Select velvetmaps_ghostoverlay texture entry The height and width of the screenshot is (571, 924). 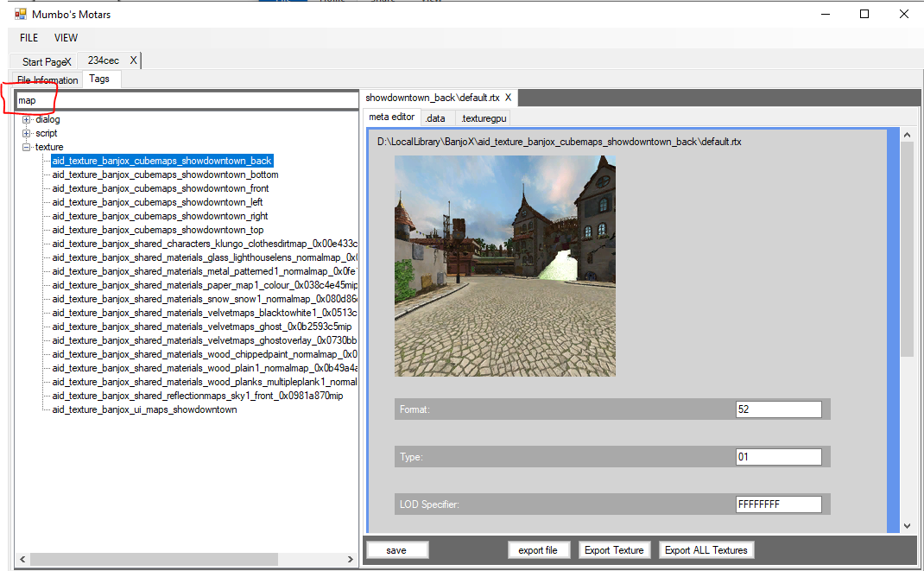(205, 340)
